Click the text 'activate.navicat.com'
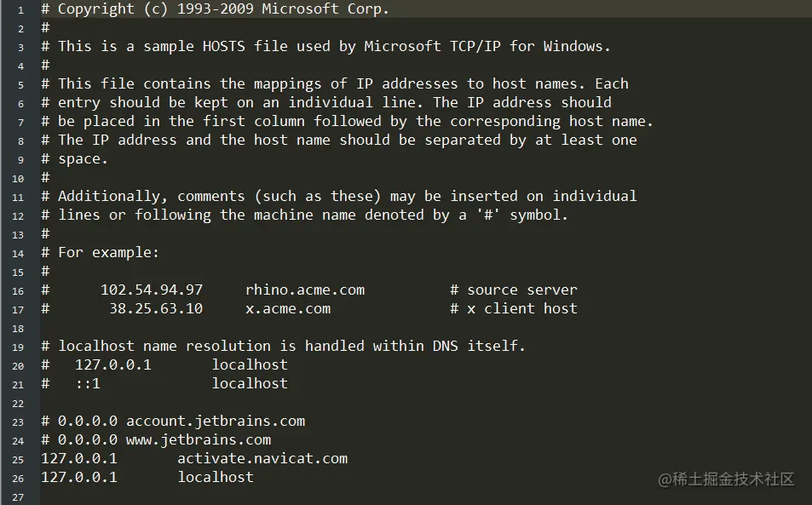Image resolution: width=812 pixels, height=505 pixels. (x=262, y=458)
